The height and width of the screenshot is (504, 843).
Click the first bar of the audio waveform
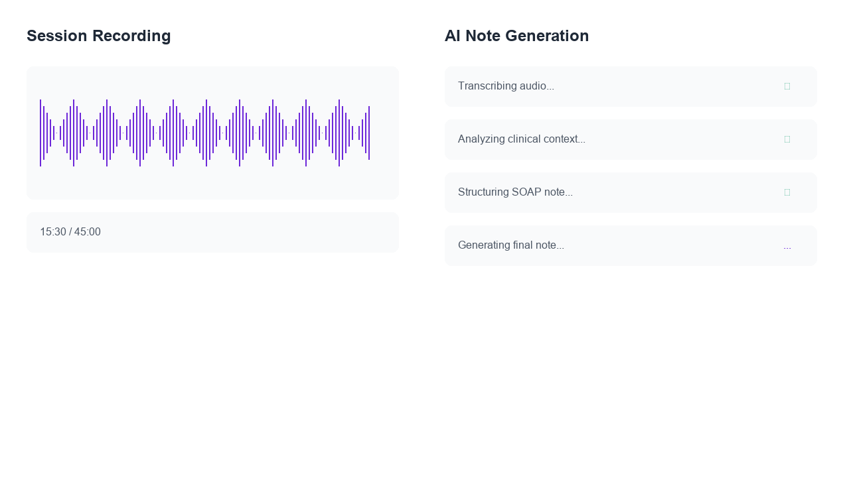[x=40, y=133]
